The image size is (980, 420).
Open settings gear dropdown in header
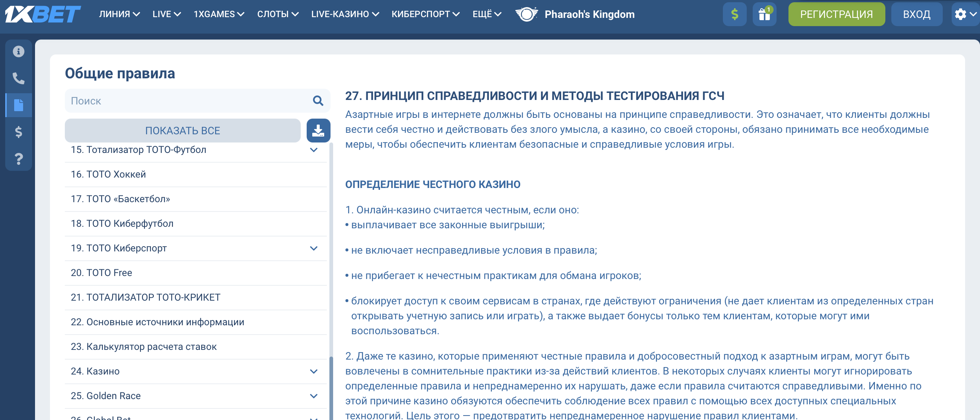click(x=964, y=15)
